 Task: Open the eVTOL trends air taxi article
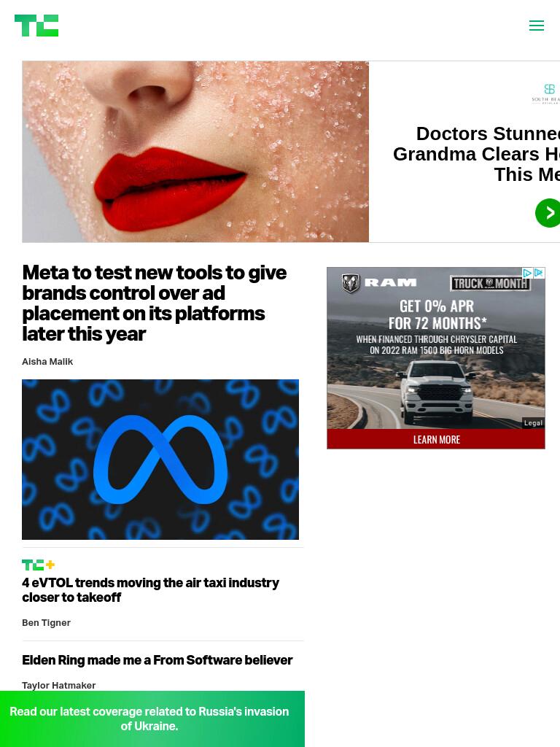click(x=150, y=589)
